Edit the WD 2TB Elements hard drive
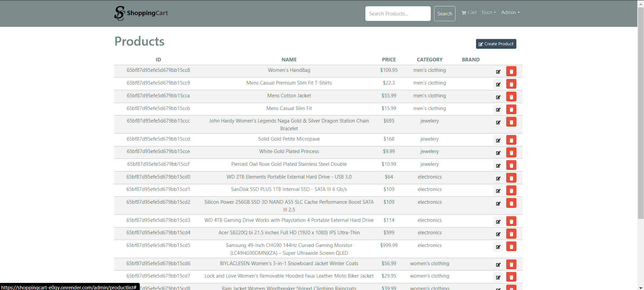This screenshot has height=290, width=644. 498,178
